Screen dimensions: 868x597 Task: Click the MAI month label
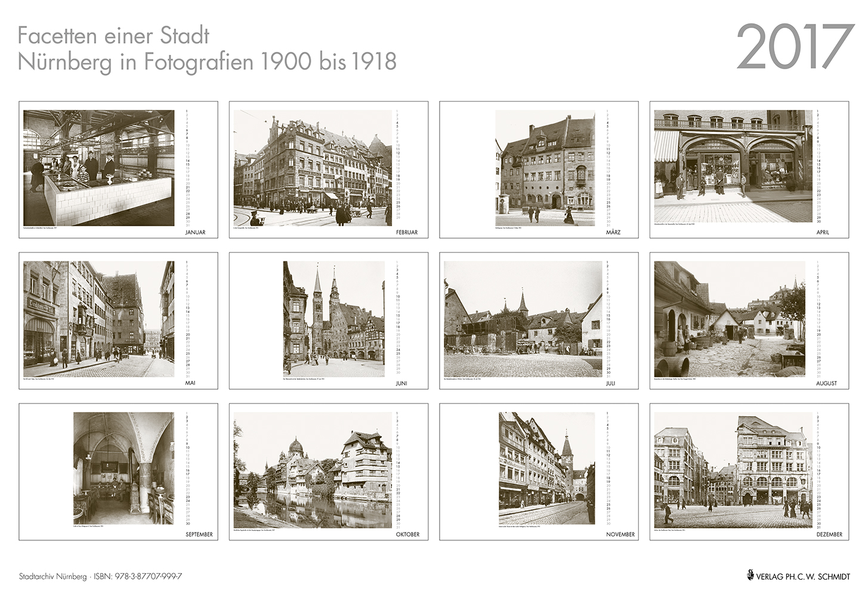pos(191,383)
